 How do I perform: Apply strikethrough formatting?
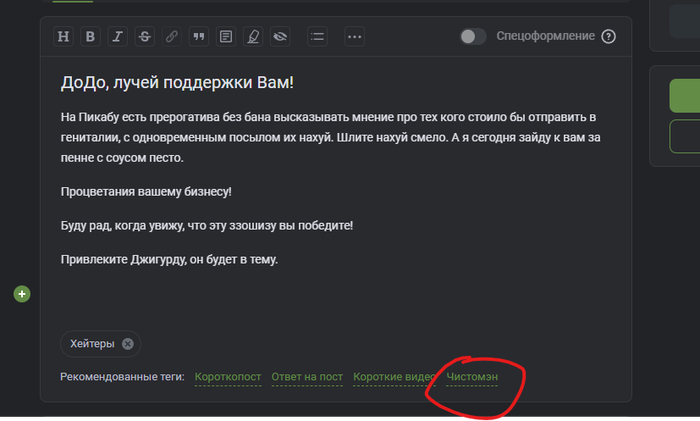point(145,37)
